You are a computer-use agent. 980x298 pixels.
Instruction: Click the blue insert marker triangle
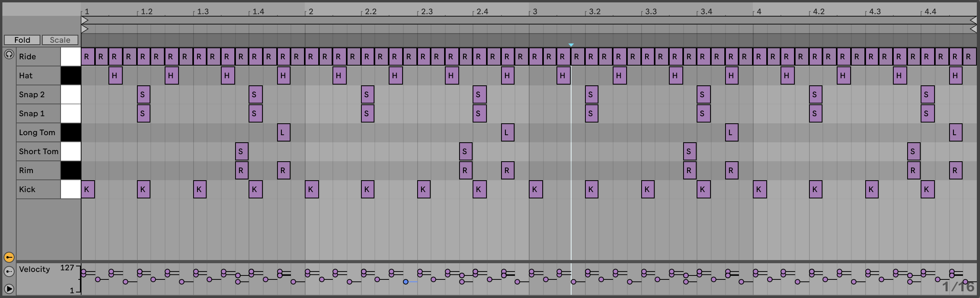[x=571, y=45]
